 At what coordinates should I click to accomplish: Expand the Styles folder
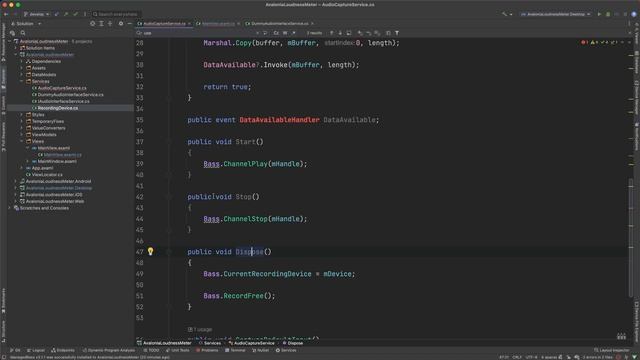[x=22, y=115]
